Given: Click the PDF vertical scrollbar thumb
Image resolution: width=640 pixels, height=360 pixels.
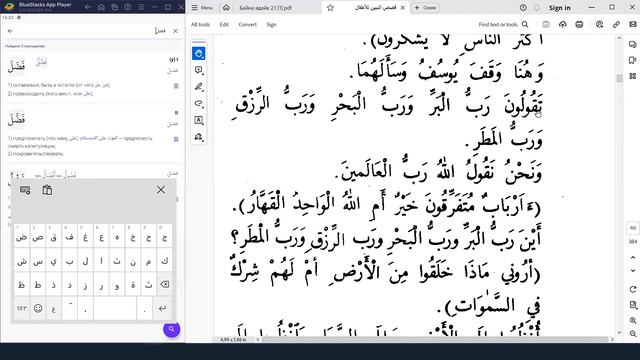Looking at the screenshot, I should tap(619, 78).
